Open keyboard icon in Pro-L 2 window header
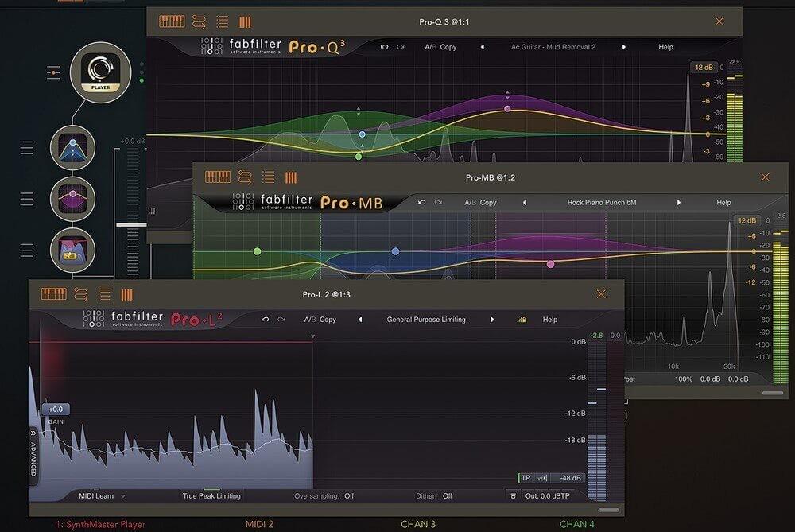Viewport: 795px width, 532px height. [54, 294]
